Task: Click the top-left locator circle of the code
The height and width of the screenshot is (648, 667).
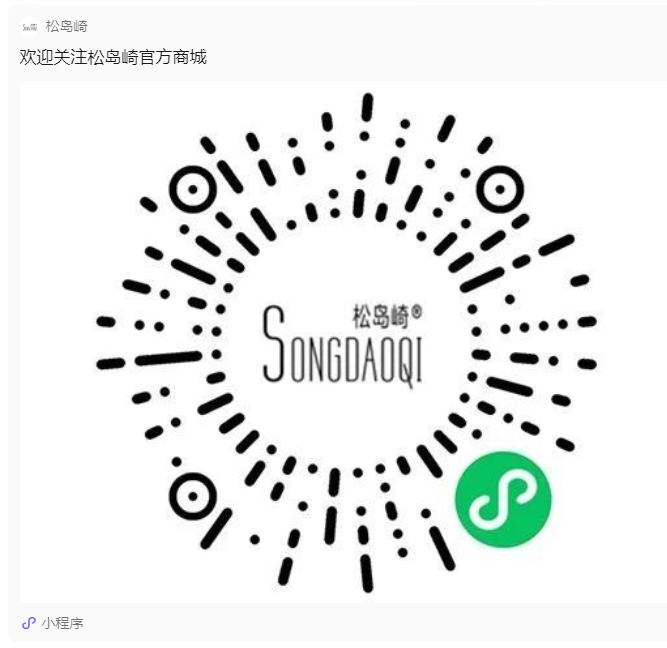Action: coord(193,189)
